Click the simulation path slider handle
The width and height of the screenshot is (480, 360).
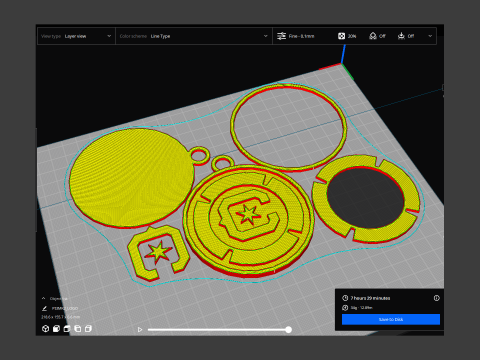coord(289,330)
